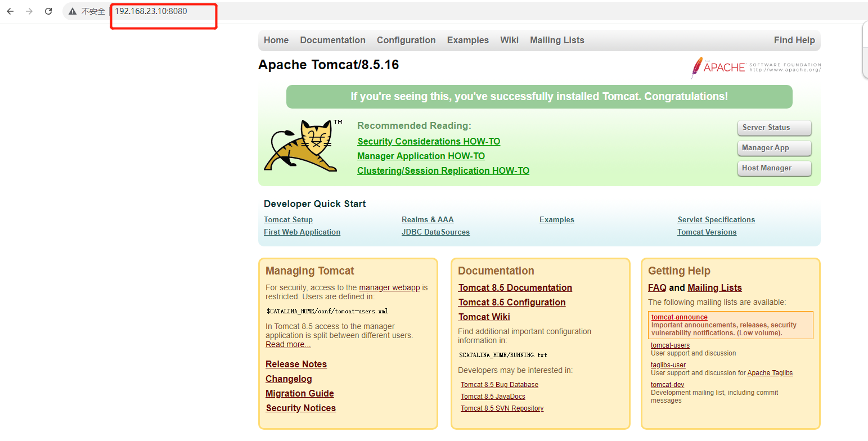Screen dimensions: 868x441
Task: Open the tomcat-dev mailing list link
Action: click(x=667, y=385)
